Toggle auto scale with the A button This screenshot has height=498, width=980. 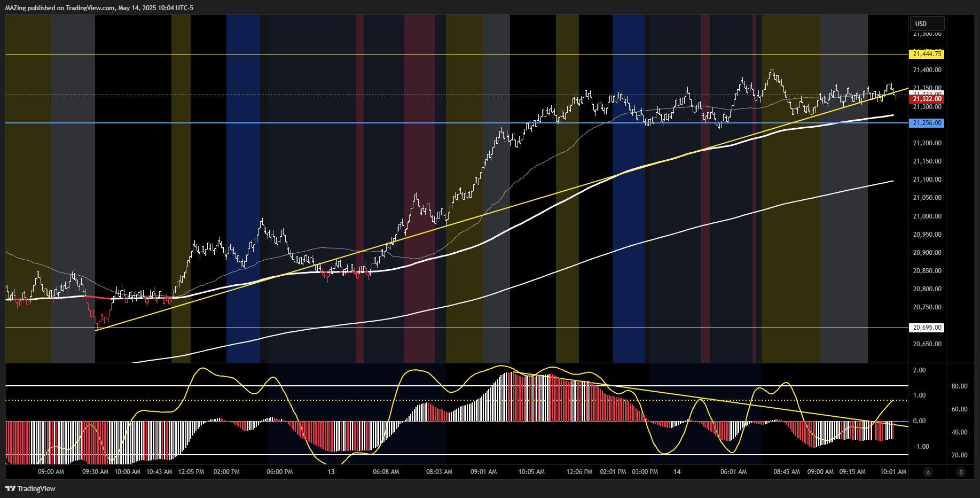(x=928, y=472)
